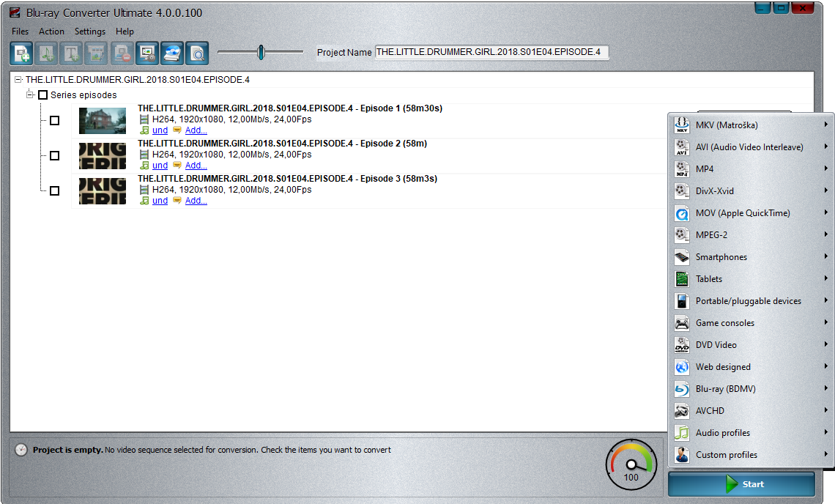Click Episode 2's 'und' audio link
This screenshot has width=835, height=504.
pyautogui.click(x=160, y=165)
